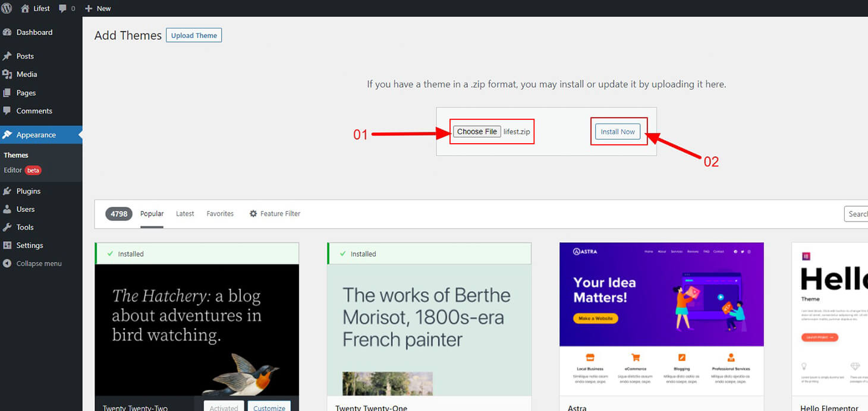868x411 pixels.
Task: Click the WordPress logo icon
Action: (x=7, y=8)
